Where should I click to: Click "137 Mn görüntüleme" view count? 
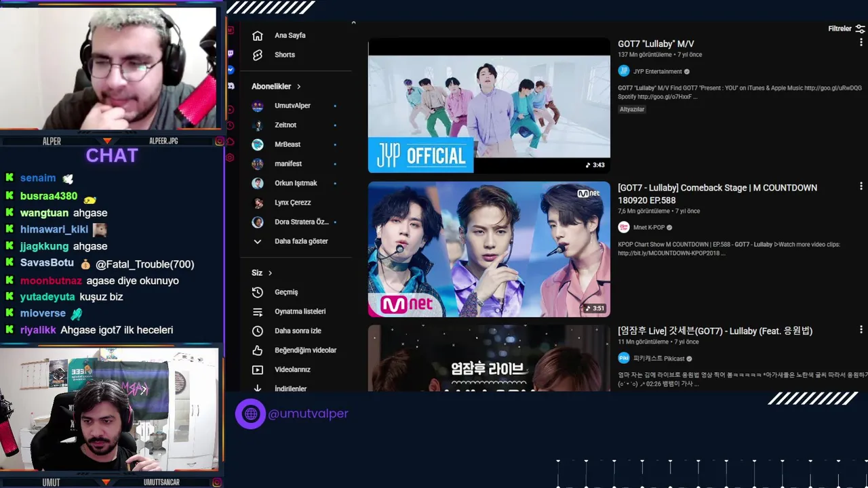point(645,55)
